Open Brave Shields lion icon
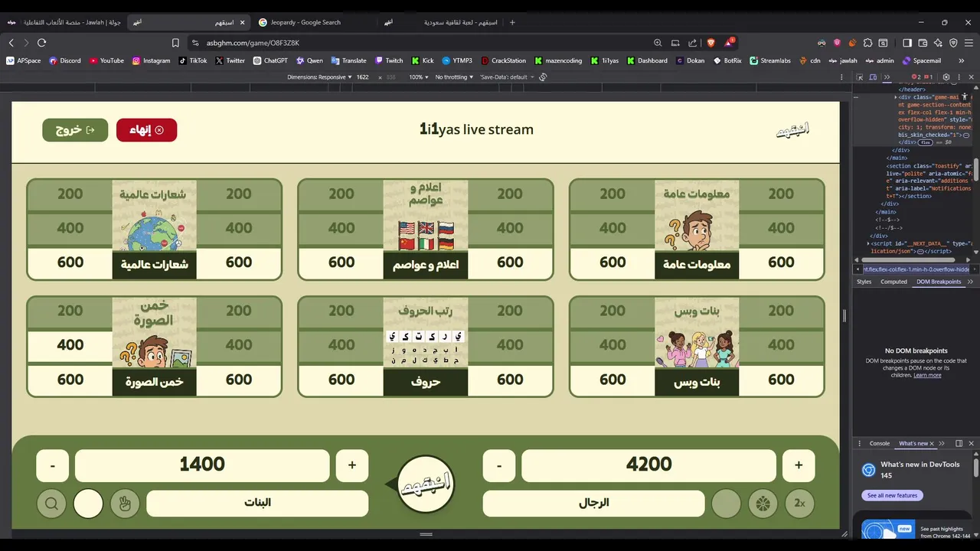Screen dimensions: 980x551 tap(711, 43)
